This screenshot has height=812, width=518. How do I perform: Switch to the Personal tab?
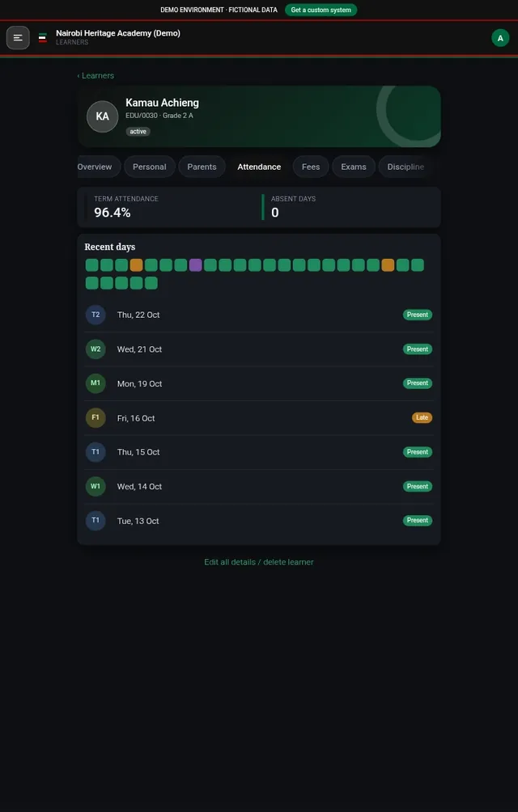point(149,167)
